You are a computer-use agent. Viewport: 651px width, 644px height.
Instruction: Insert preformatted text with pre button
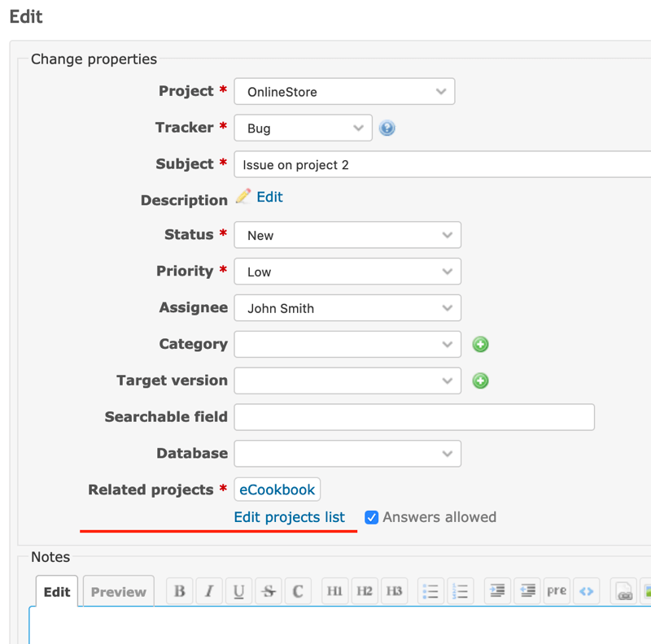[557, 591]
